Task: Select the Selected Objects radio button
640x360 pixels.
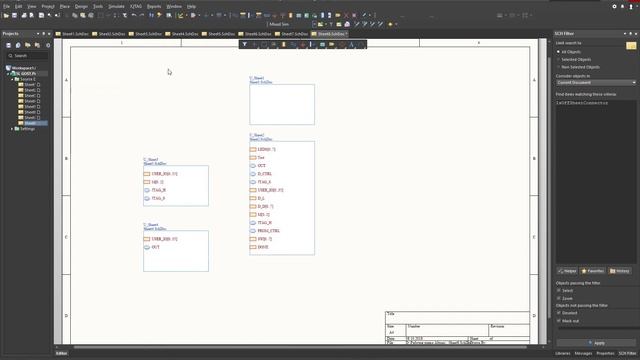Action: click(x=558, y=60)
